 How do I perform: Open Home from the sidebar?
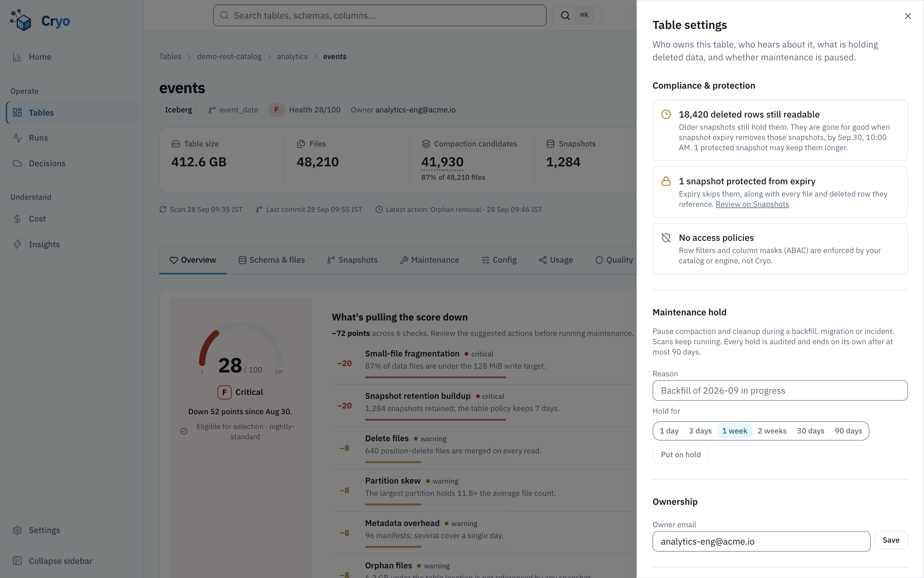(x=72, y=57)
